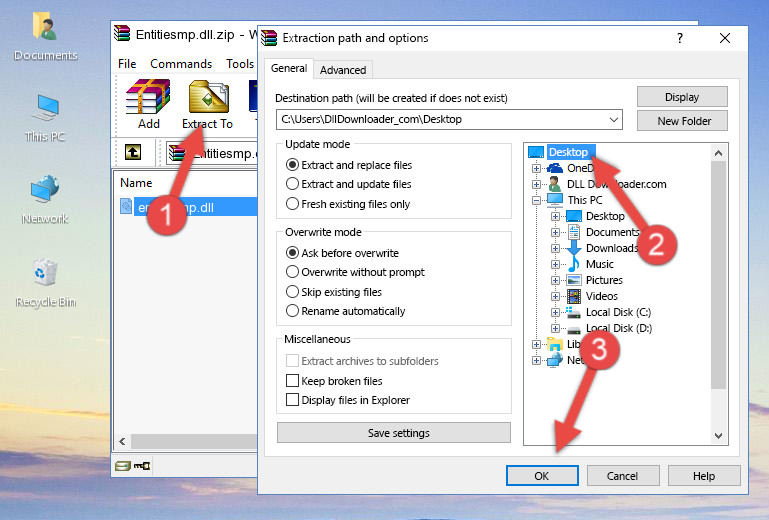
Task: Expand the Local Disk (C:) tree node
Action: 555,312
